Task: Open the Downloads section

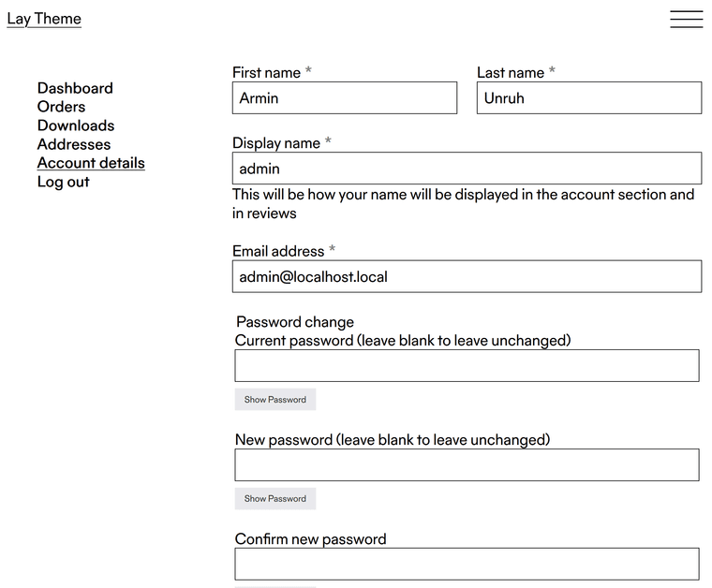Action: pyautogui.click(x=76, y=125)
